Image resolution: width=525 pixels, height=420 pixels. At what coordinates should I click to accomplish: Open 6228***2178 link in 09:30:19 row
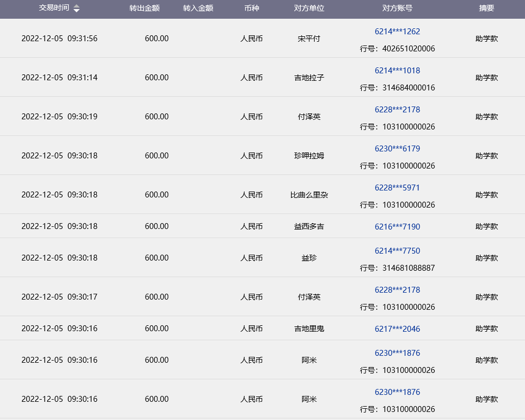(x=397, y=110)
